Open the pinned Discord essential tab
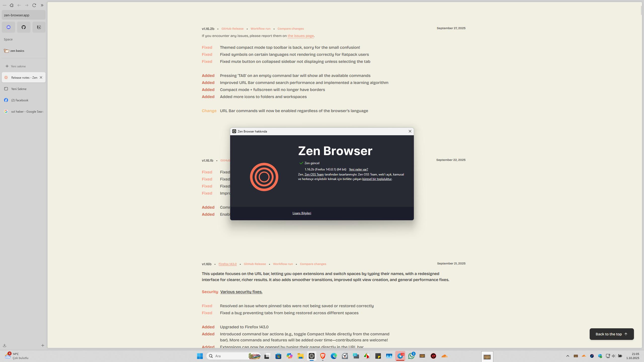This screenshot has height=362, width=644. click(x=9, y=27)
